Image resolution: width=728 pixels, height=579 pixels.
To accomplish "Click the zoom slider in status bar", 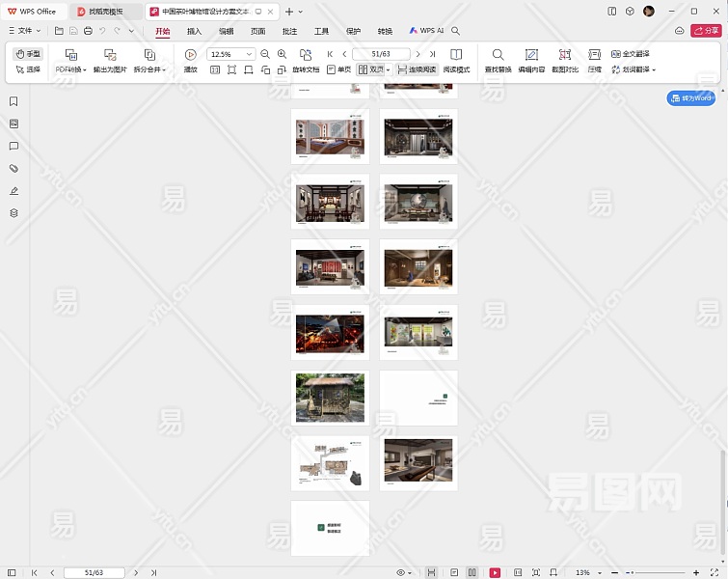I will [x=656, y=572].
